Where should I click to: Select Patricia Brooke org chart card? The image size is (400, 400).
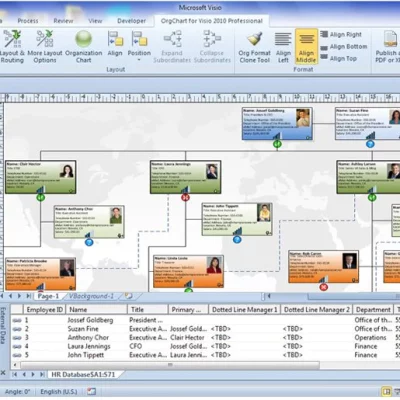click(x=41, y=274)
